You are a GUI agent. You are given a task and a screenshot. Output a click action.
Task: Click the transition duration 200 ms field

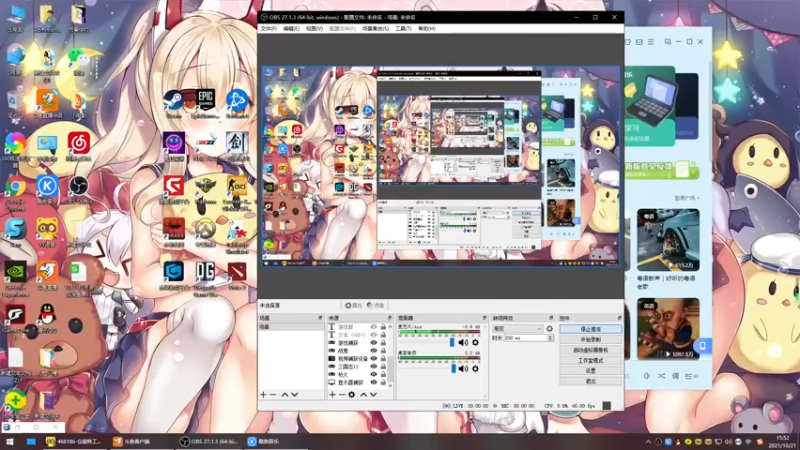[525, 338]
